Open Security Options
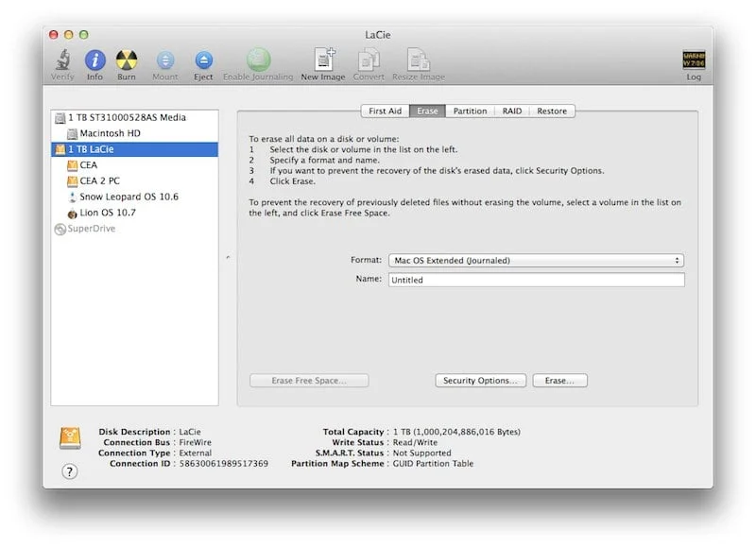The image size is (756, 548). click(x=481, y=381)
